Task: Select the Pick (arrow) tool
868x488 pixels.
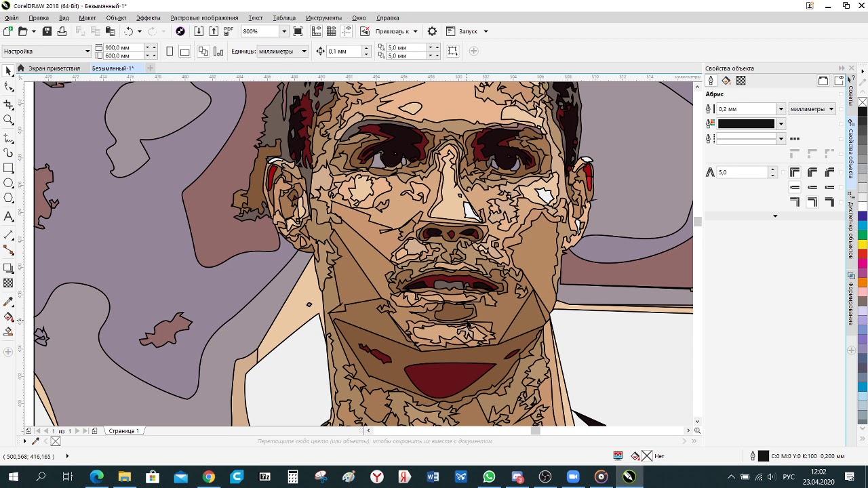Action: [8, 71]
